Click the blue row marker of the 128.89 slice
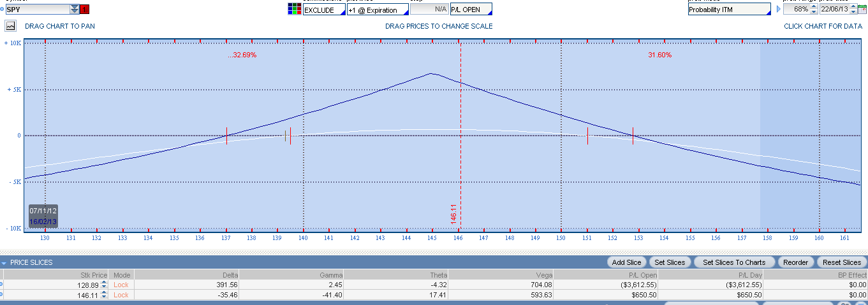Screen dimensions: 868x305 (1, 285)
